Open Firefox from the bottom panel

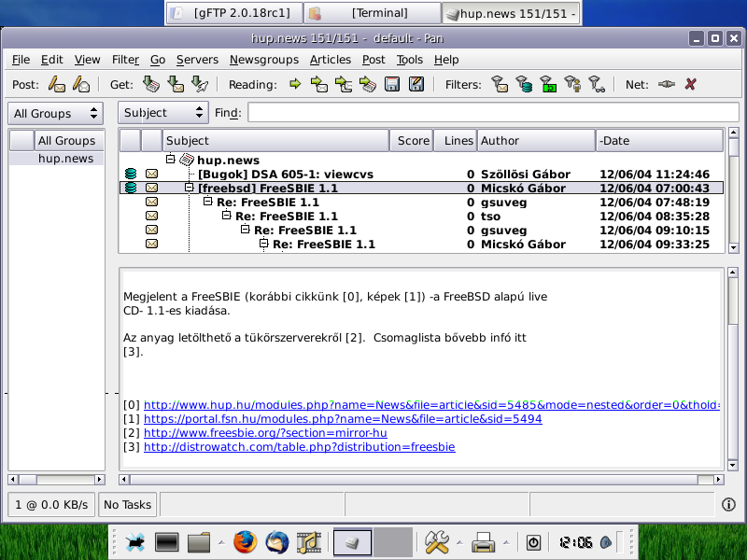click(x=245, y=542)
